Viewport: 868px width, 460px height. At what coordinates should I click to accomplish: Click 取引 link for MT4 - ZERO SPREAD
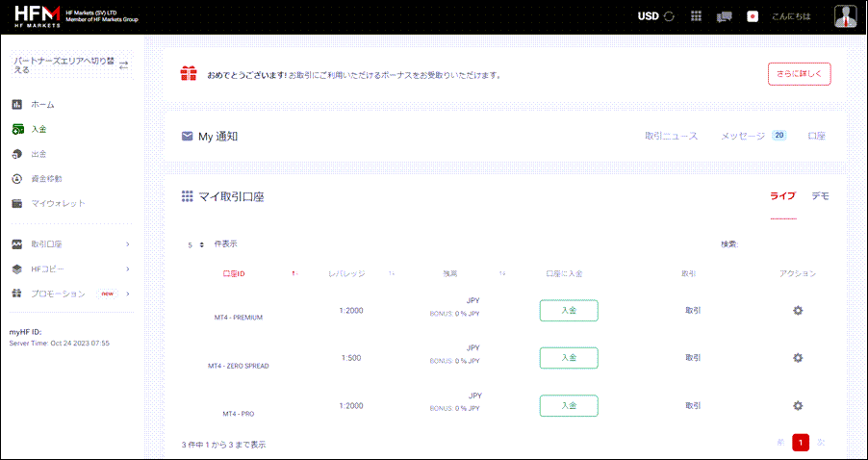693,357
